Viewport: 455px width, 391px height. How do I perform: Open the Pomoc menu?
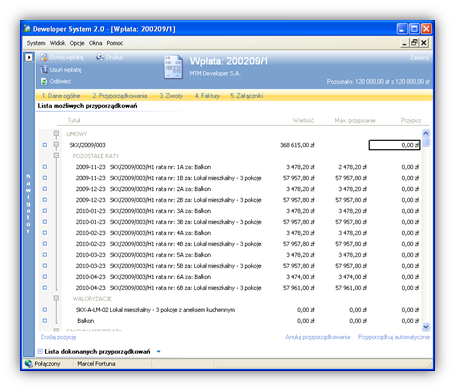coord(115,43)
